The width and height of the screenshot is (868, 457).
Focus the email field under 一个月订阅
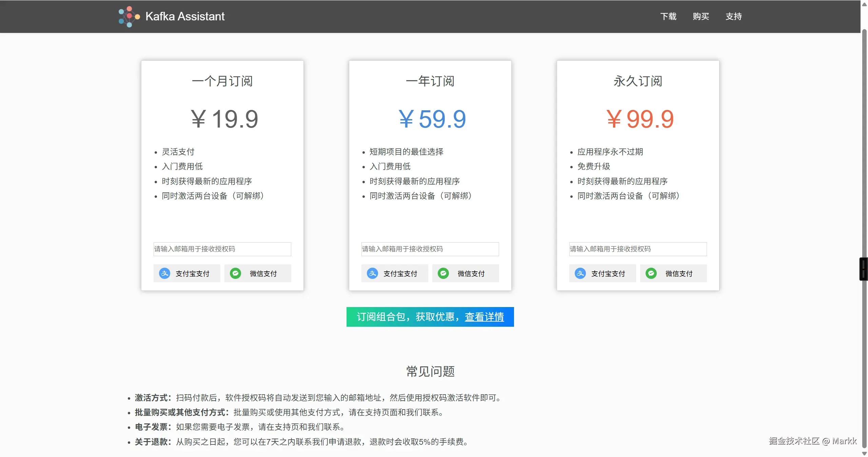click(x=222, y=249)
